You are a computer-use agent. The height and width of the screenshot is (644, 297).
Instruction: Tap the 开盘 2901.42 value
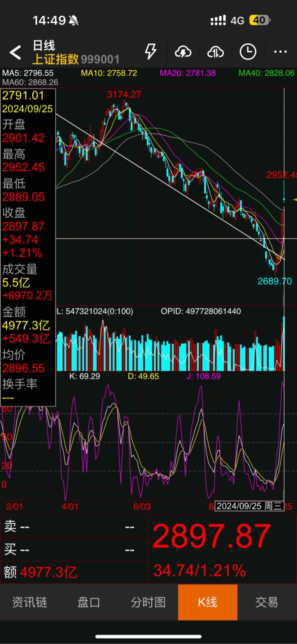click(x=23, y=138)
